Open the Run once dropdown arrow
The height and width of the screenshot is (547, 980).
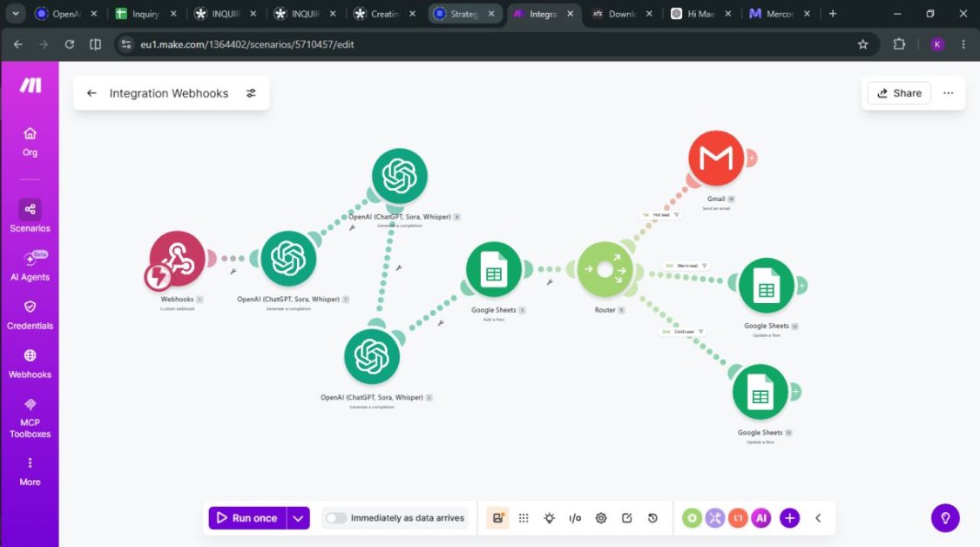pyautogui.click(x=298, y=518)
